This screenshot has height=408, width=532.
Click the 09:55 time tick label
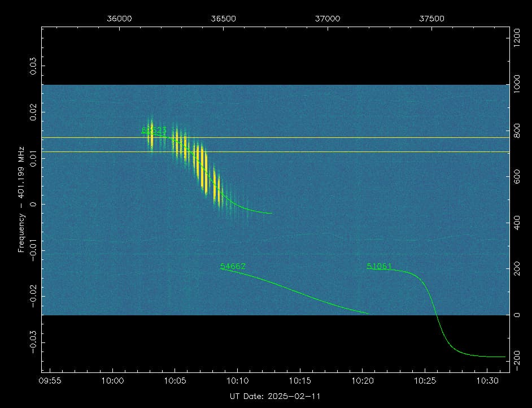click(51, 381)
